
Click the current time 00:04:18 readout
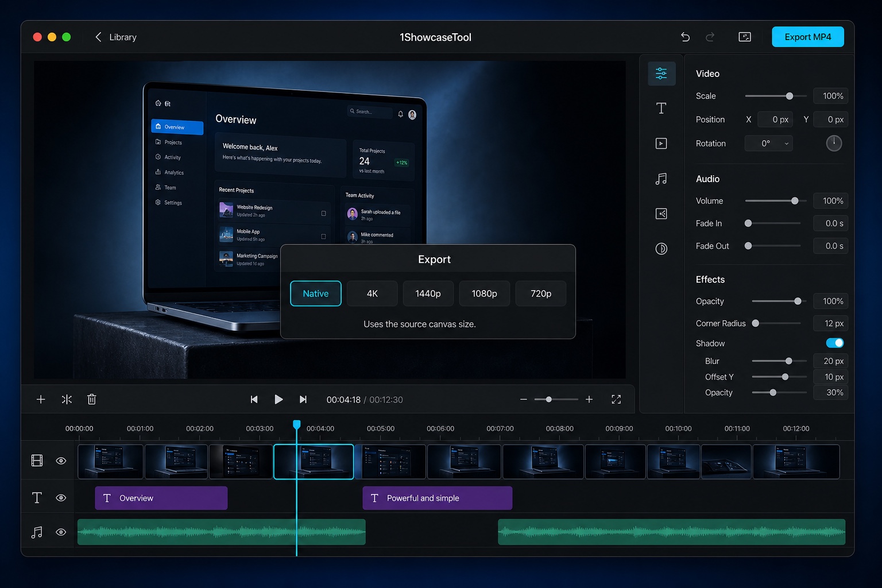click(x=343, y=400)
